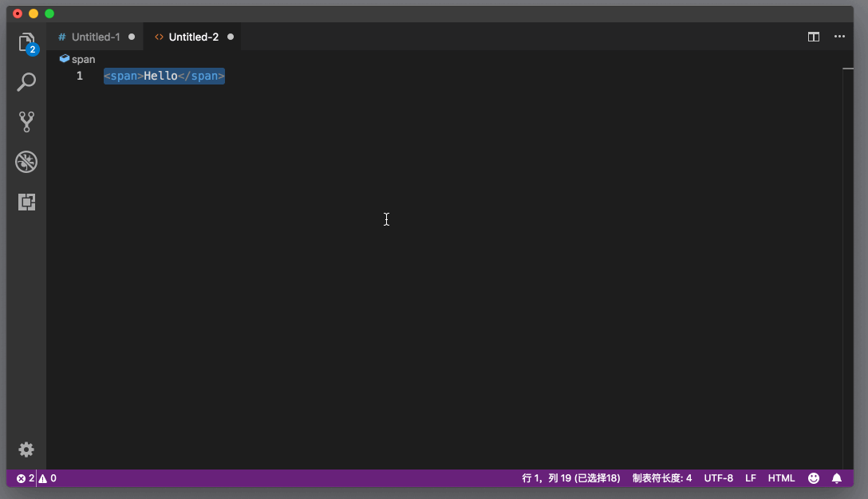The width and height of the screenshot is (868, 499).
Task: Switch to the Untitled-1 tab
Action: tap(95, 37)
